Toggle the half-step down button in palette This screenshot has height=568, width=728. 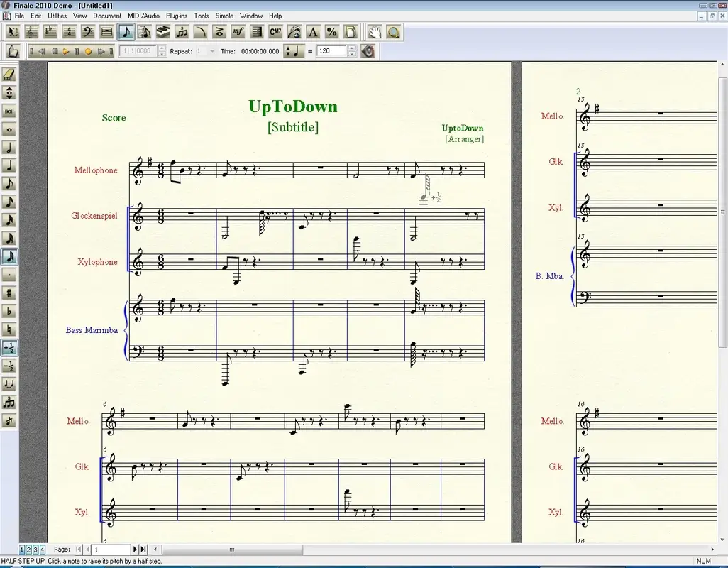pos(9,366)
